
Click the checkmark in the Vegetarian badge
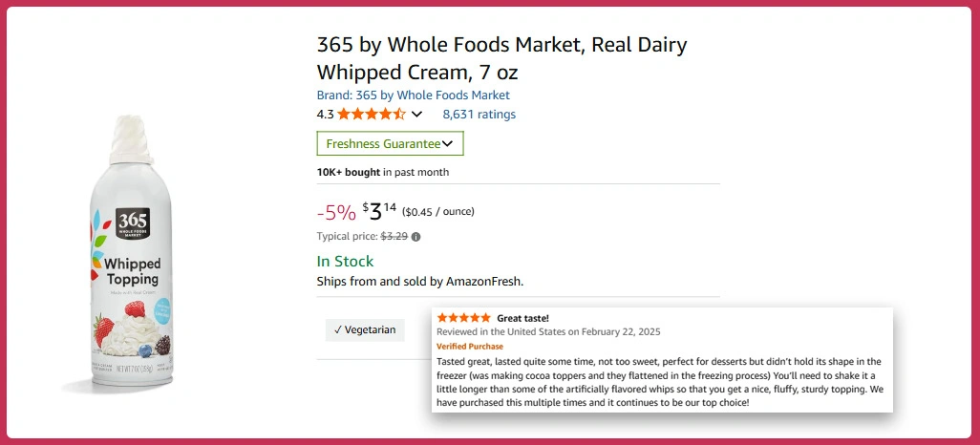338,329
